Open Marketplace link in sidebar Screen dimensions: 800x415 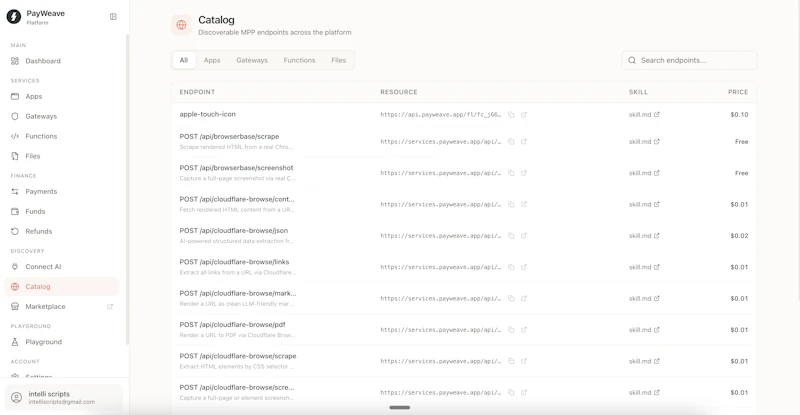click(x=62, y=306)
